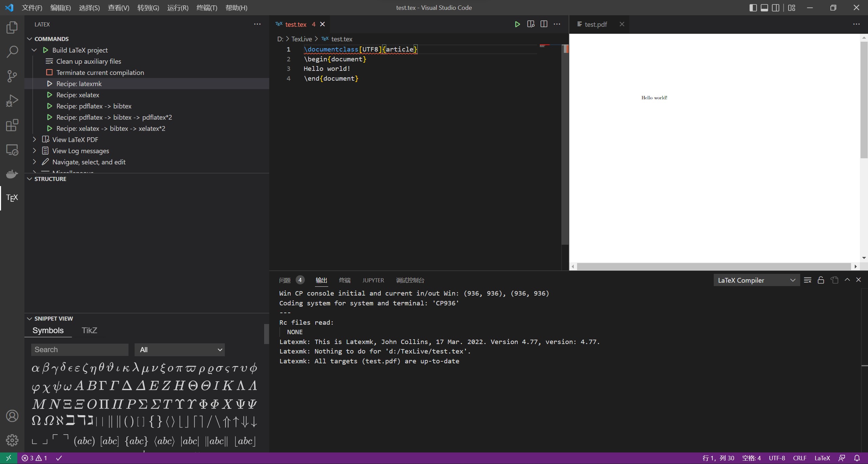The image size is (868, 464).
Task: Click the symbol Search input field
Action: click(x=80, y=350)
